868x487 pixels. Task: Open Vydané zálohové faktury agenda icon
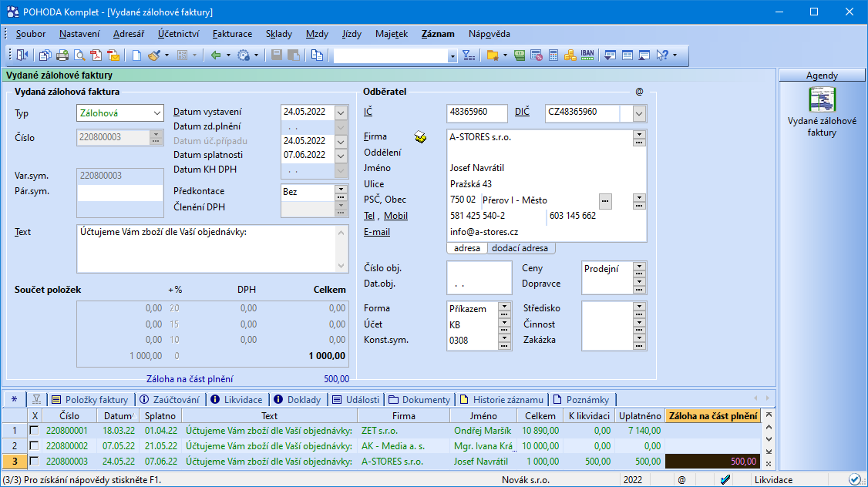(822, 99)
